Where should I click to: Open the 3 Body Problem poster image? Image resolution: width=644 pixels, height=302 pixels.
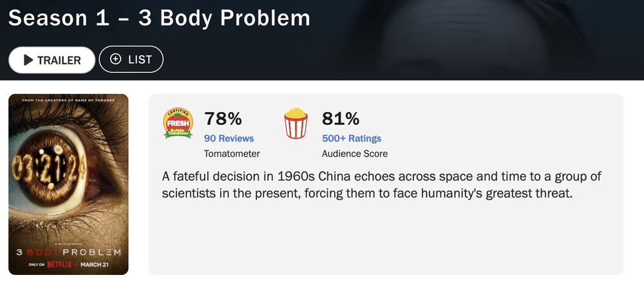[68, 184]
